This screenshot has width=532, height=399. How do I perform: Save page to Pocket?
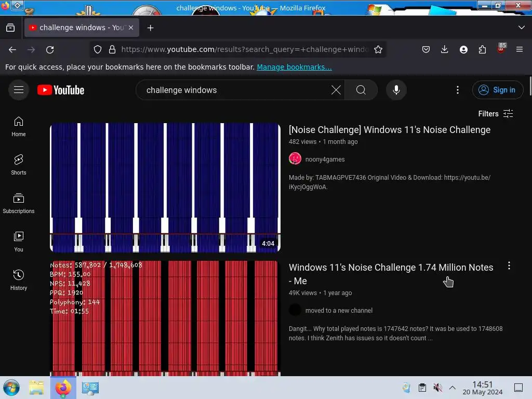pyautogui.click(x=426, y=49)
